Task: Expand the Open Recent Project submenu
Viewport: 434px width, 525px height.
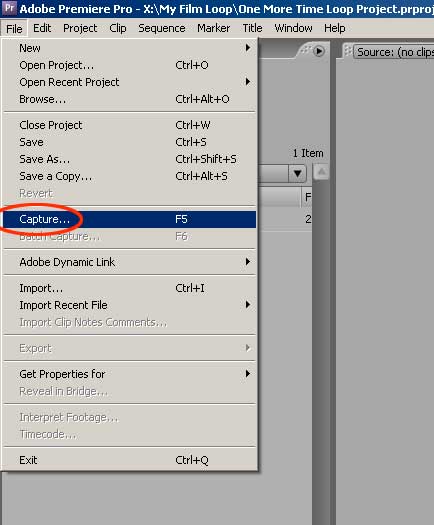Action: coord(130,82)
